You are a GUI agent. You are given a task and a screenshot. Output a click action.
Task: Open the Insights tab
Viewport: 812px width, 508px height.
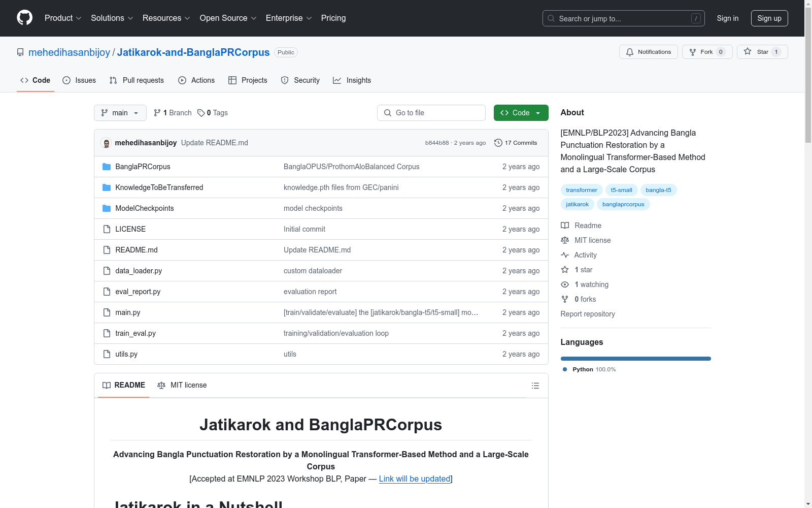click(x=352, y=80)
